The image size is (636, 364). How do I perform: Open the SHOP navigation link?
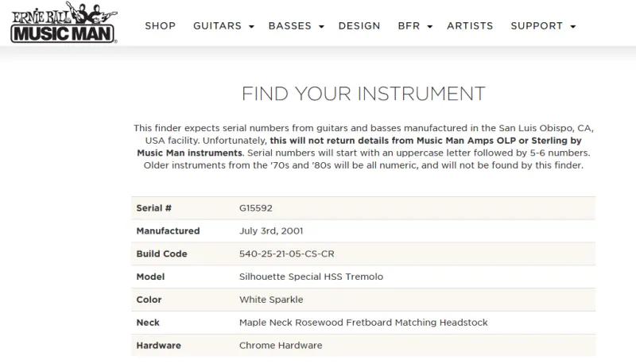[161, 26]
